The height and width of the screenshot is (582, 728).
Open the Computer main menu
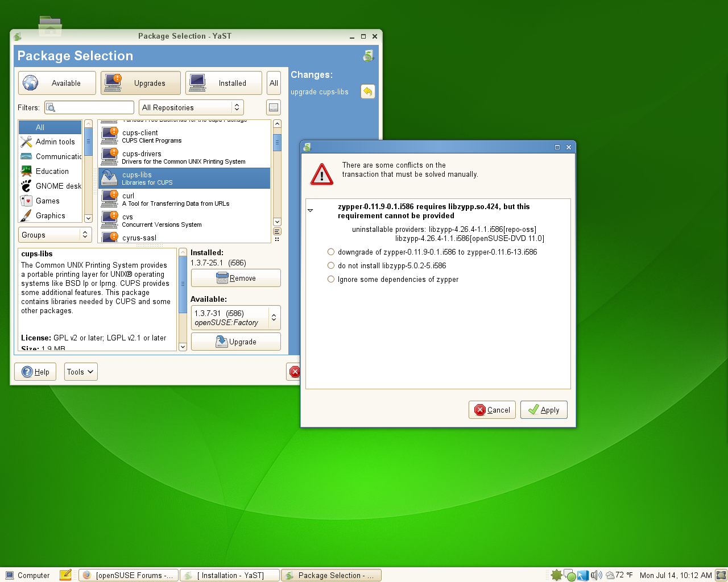tap(27, 575)
